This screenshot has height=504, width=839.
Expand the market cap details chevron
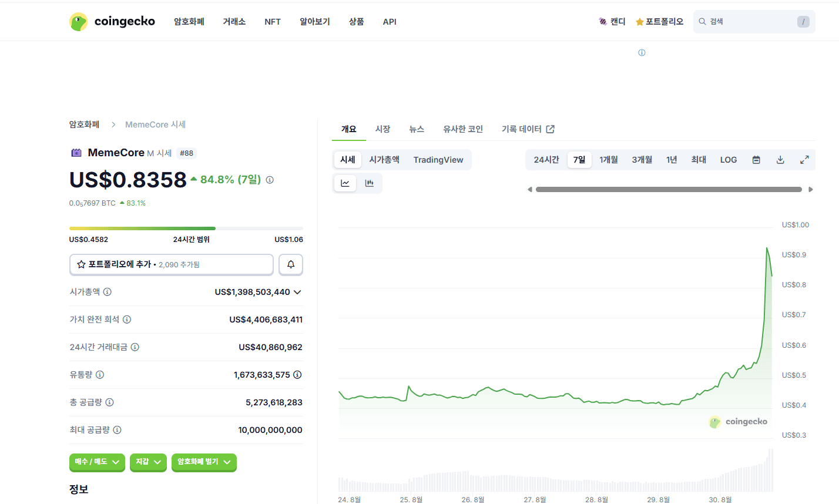[297, 293]
